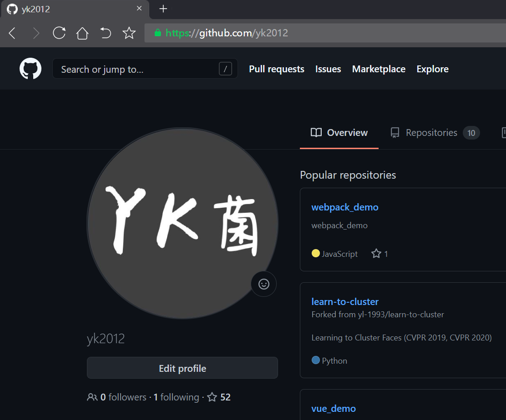View the 1 following link

pos(176,397)
